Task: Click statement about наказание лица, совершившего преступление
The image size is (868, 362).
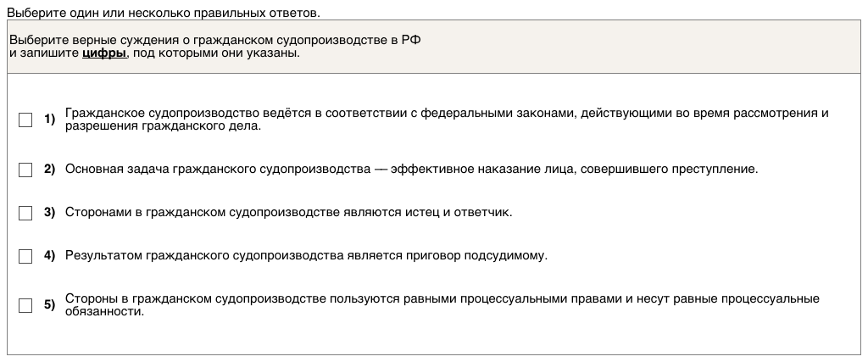Action: (x=410, y=170)
